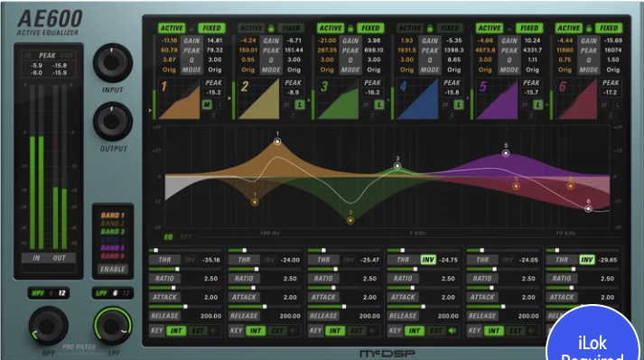This screenshot has height=360, width=644.
Task: Select BAND 3 in band list
Action: click(113, 232)
